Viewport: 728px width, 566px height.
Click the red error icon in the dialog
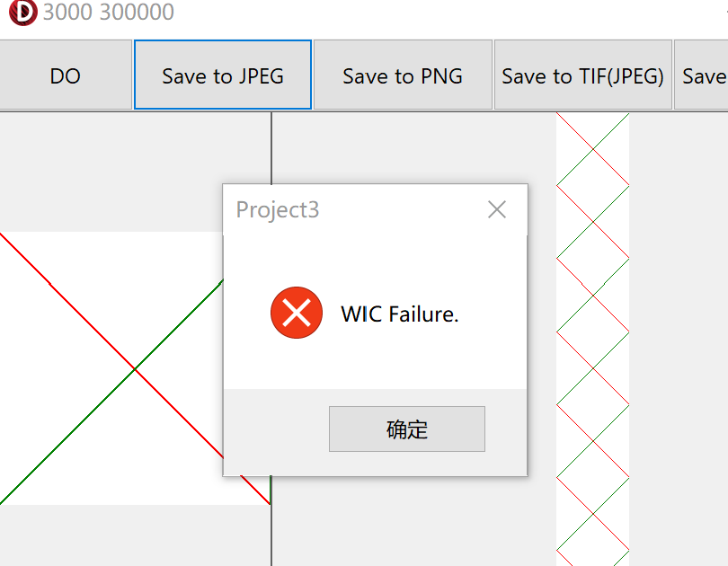[297, 313]
